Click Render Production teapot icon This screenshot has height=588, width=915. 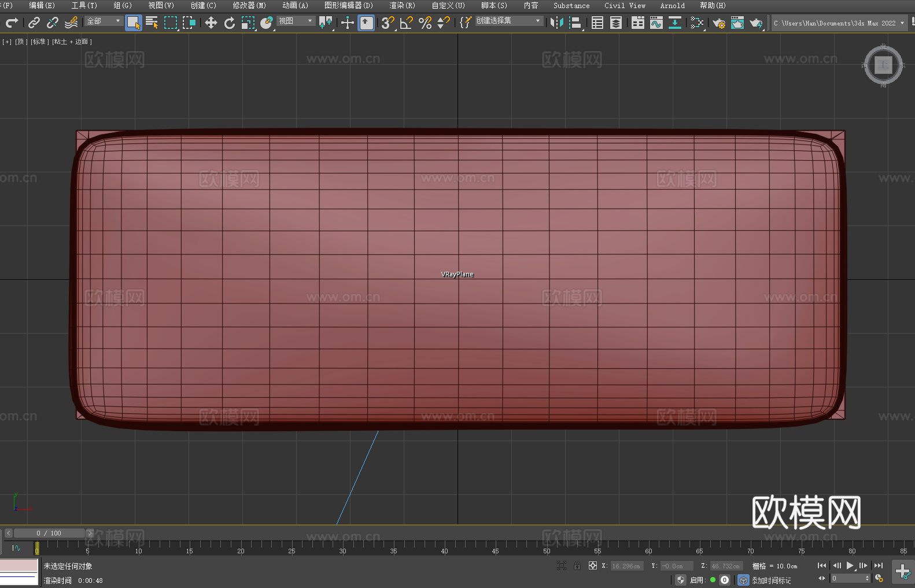(x=756, y=23)
